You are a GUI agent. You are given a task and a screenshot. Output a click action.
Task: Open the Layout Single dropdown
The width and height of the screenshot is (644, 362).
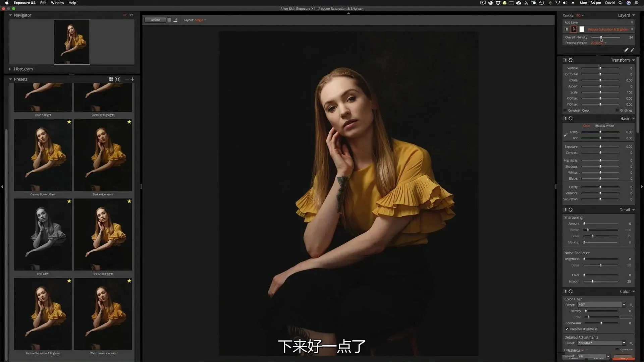click(201, 20)
